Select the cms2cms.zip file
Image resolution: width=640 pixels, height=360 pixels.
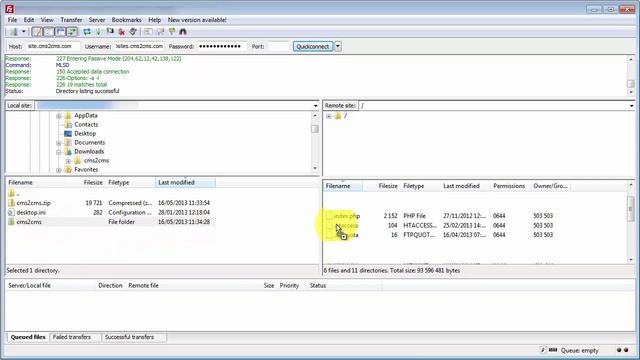[33, 203]
